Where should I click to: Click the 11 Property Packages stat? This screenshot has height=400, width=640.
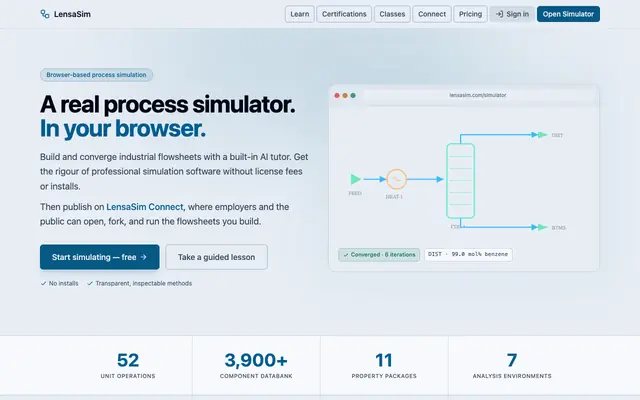[384, 365]
